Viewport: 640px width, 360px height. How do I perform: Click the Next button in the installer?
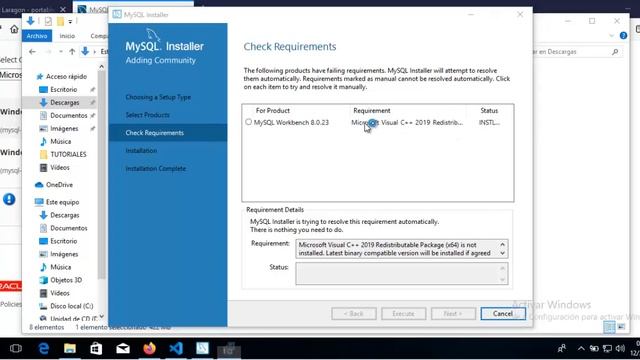[x=453, y=313]
